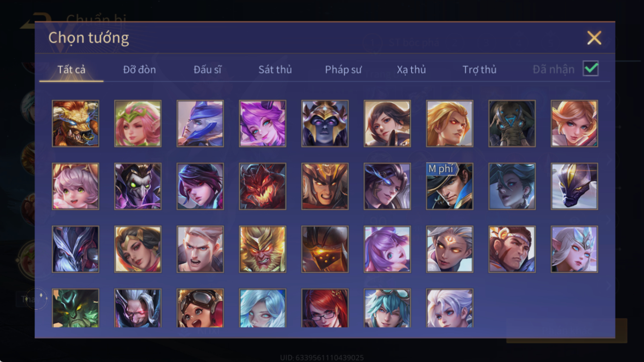Select the green forest monster hero portrait
The height and width of the screenshot is (362, 644).
(75, 308)
